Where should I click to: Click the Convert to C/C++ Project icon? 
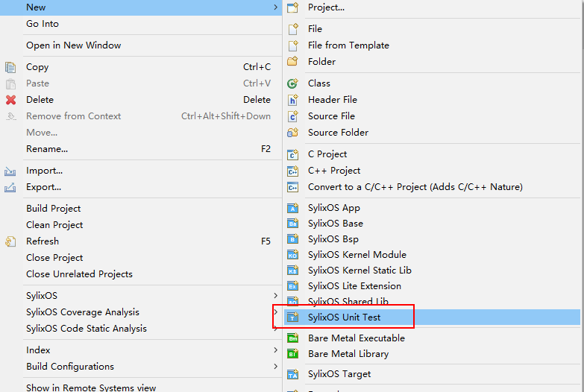292,187
